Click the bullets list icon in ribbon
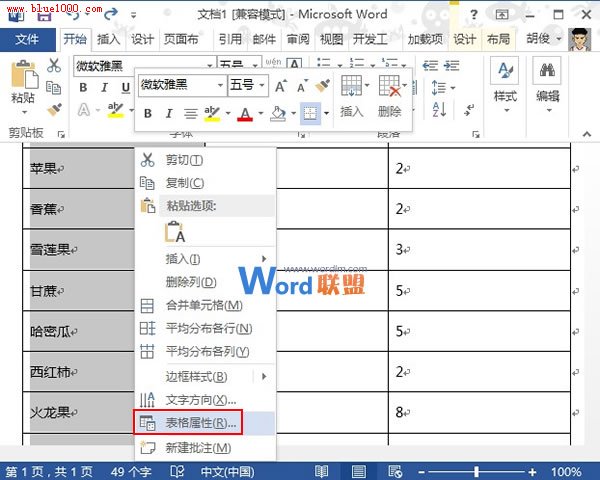 point(324,63)
